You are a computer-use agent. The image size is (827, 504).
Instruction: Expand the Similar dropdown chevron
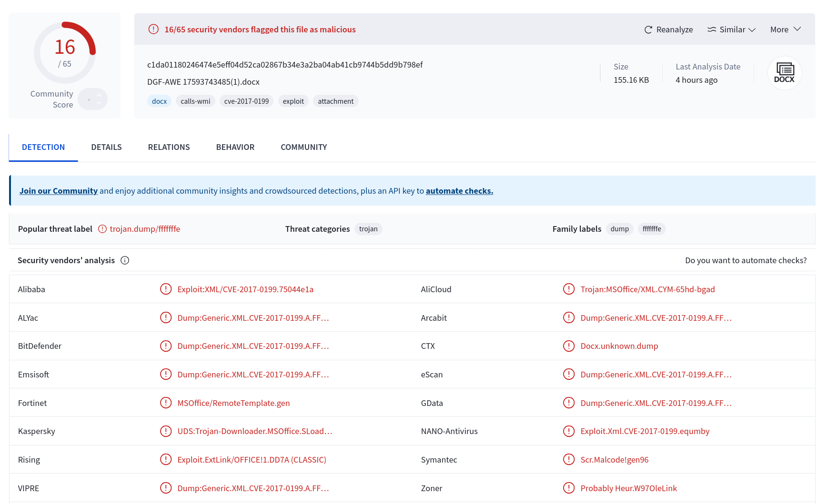752,30
